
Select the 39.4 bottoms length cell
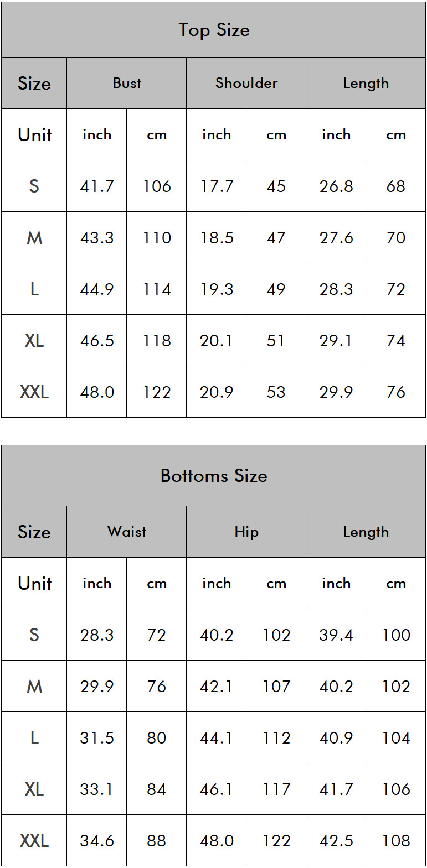tap(336, 635)
